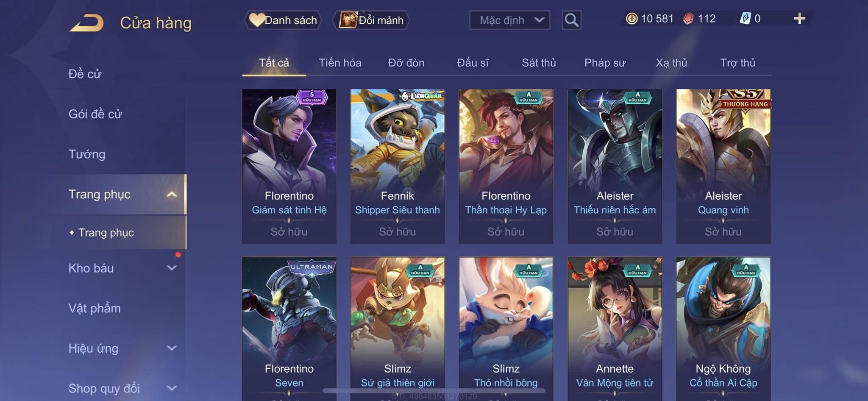Select Fennik Shipper Siêu thanh skin card
This screenshot has width=868, height=401.
tap(398, 166)
